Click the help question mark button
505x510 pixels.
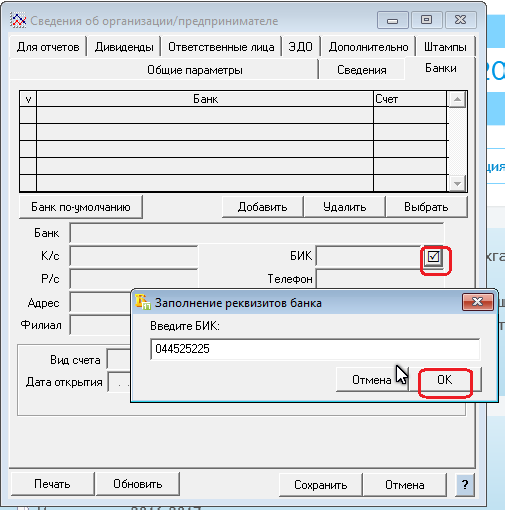coord(465,484)
